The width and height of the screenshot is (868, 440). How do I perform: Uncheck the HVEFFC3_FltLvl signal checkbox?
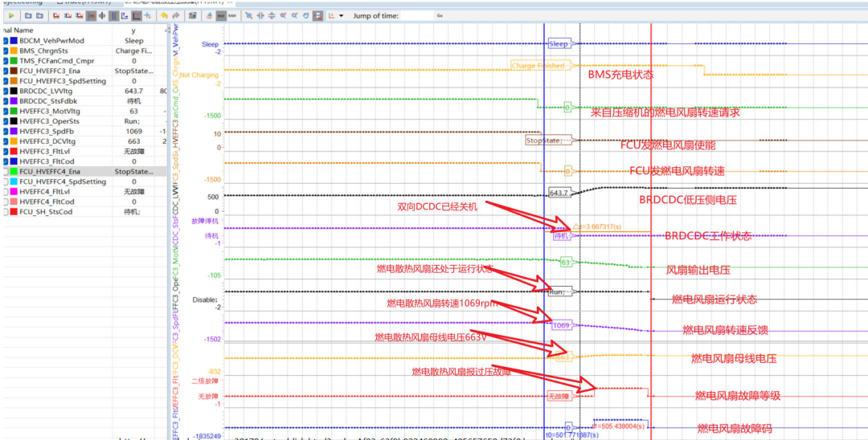click(x=6, y=152)
